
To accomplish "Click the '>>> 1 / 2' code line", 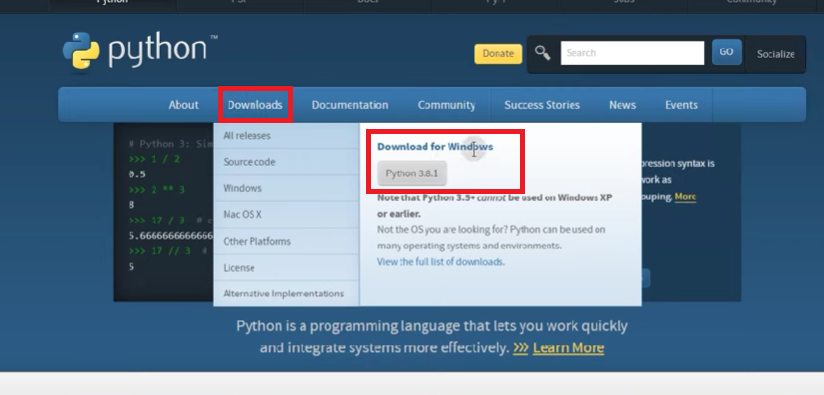I will tap(154, 159).
